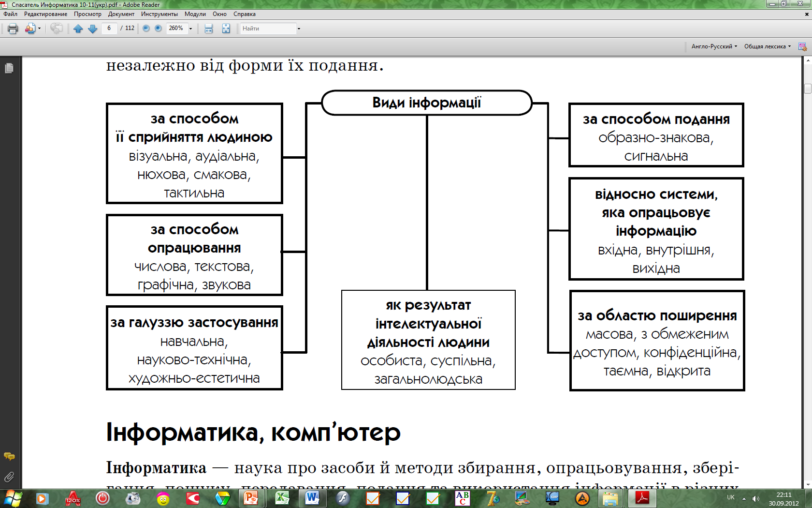Viewport: 812px width, 508px height.
Task: Open the zoom level dropdown arrow
Action: tap(191, 29)
